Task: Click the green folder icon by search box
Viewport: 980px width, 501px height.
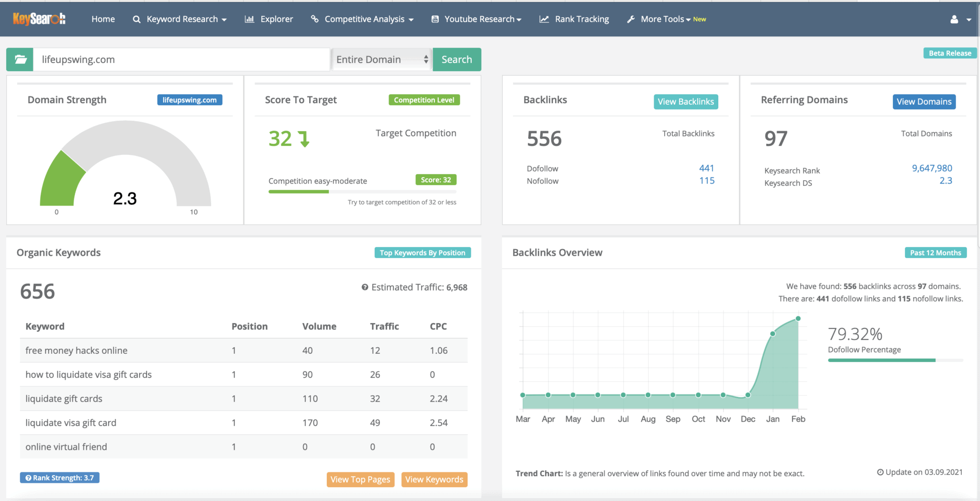Action: [20, 59]
